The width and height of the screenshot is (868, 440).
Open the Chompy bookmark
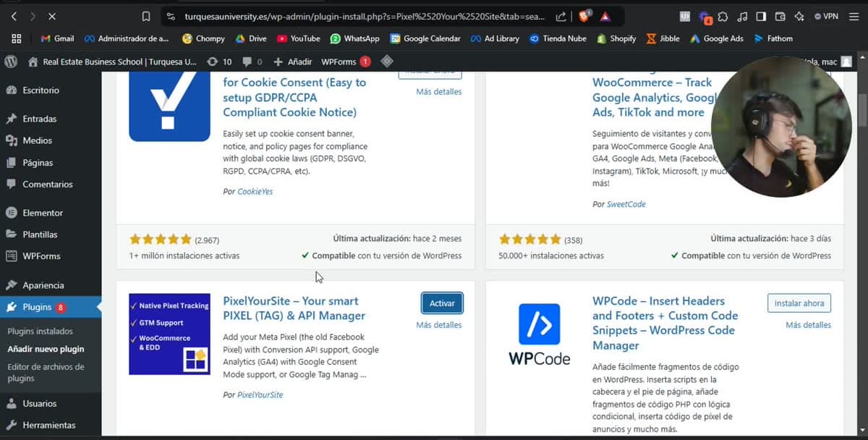tap(203, 38)
